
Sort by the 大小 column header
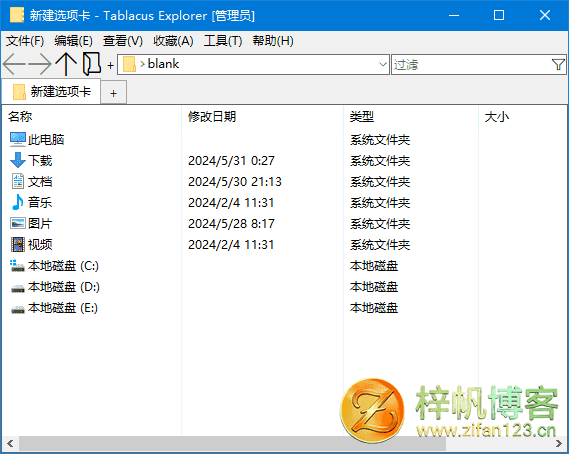pos(497,116)
